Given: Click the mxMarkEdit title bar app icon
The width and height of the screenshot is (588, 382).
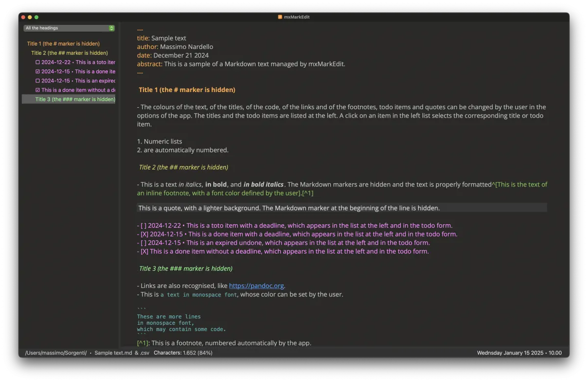Looking at the screenshot, I should pyautogui.click(x=280, y=17).
